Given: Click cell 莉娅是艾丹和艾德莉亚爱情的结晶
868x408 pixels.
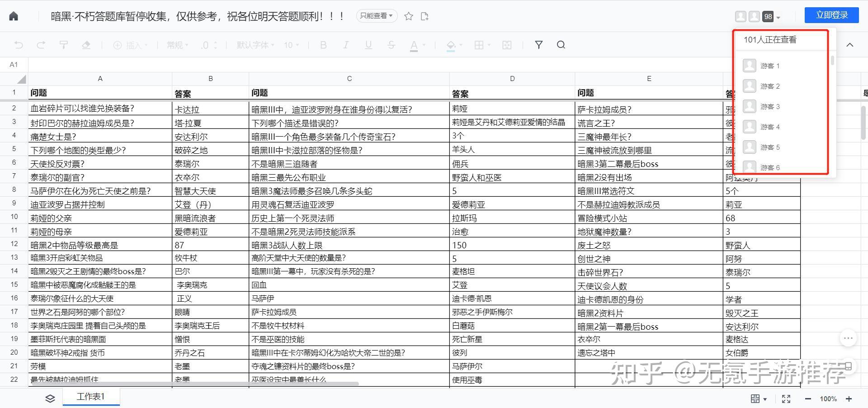Looking at the screenshot, I should tap(512, 122).
